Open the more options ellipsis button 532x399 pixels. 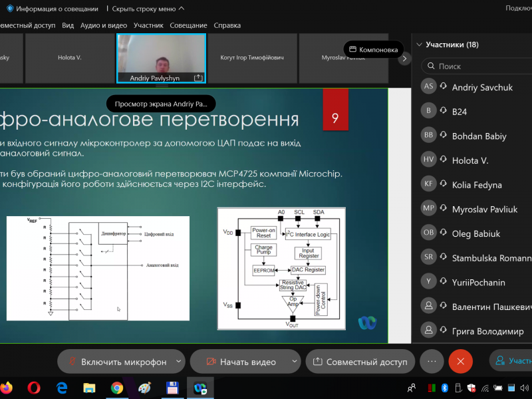click(x=432, y=361)
